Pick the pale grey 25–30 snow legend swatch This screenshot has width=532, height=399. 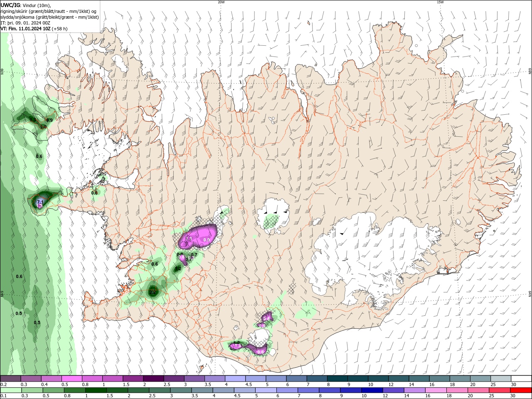click(501, 379)
